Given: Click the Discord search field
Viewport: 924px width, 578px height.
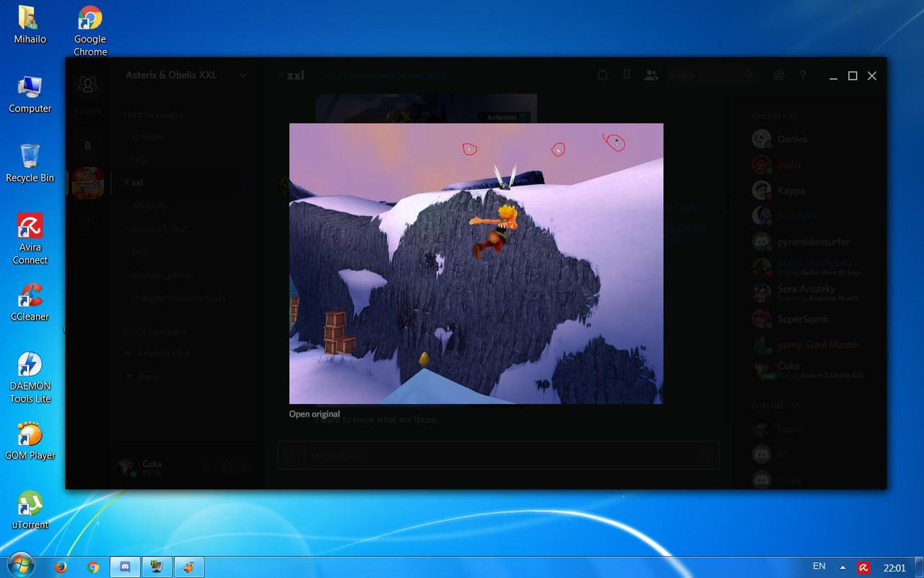Looking at the screenshot, I should pos(711,75).
